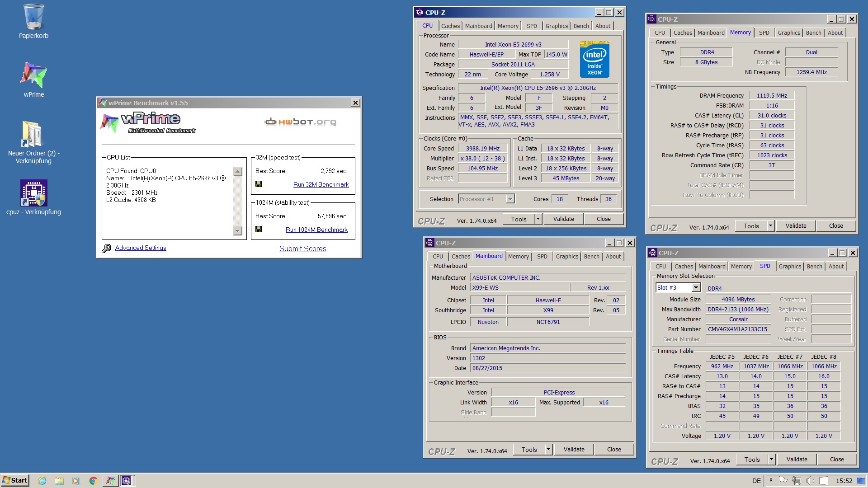Click Run 32M Benchmark link
This screenshot has width=868, height=488.
pyautogui.click(x=321, y=184)
